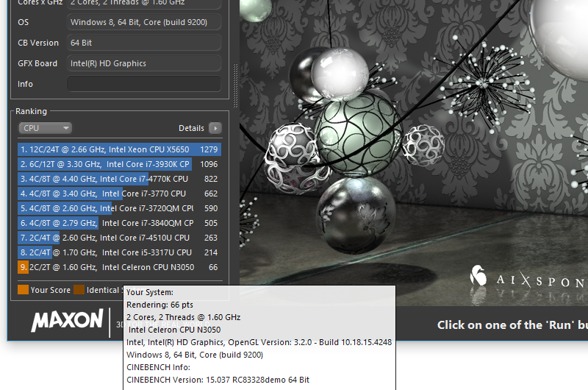Select the Intel Core i7-4510U ranking row
This screenshot has height=390, width=588.
(119, 238)
